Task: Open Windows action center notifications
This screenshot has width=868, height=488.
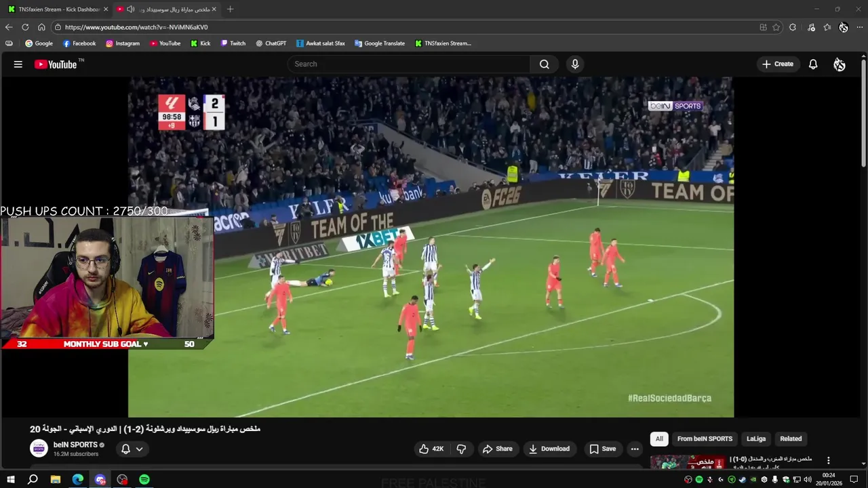Action: point(854,479)
